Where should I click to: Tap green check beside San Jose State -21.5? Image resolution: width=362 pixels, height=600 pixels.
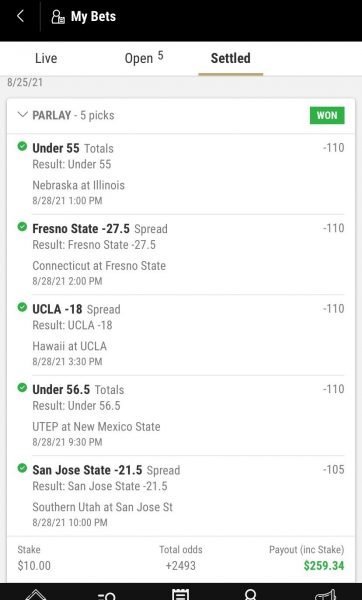(x=23, y=468)
